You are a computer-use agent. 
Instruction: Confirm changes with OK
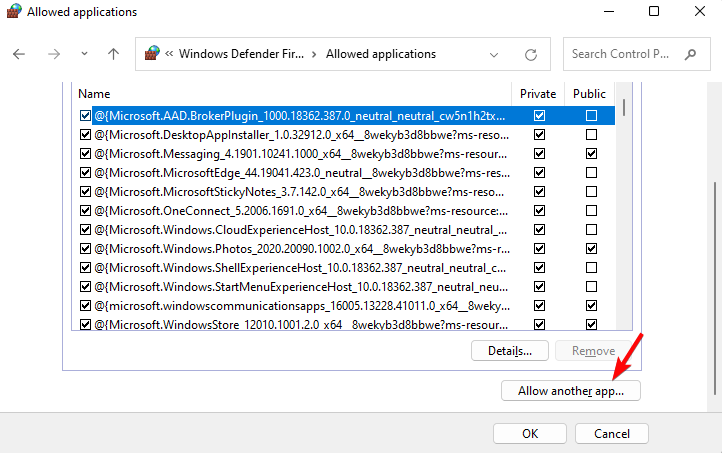click(x=530, y=434)
